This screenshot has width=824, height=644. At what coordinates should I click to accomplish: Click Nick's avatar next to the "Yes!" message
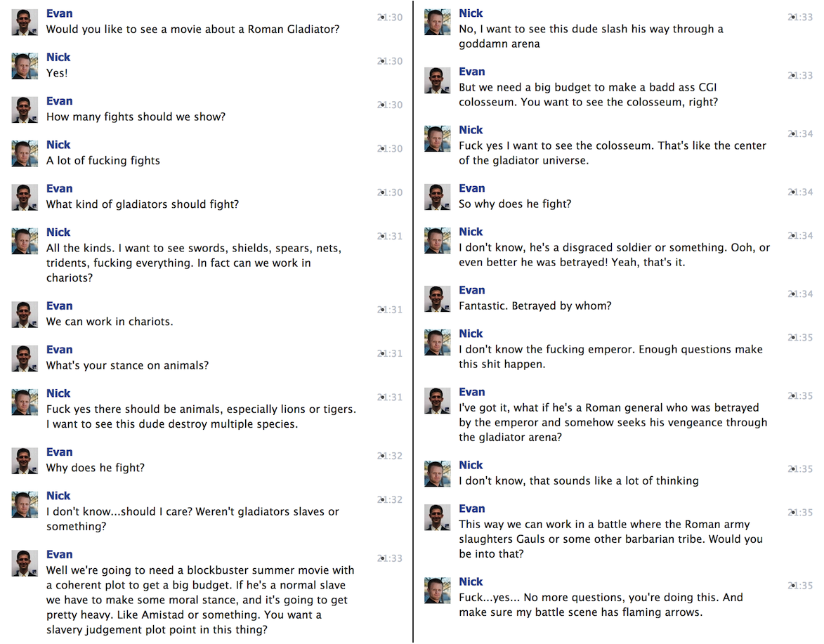[x=25, y=66]
